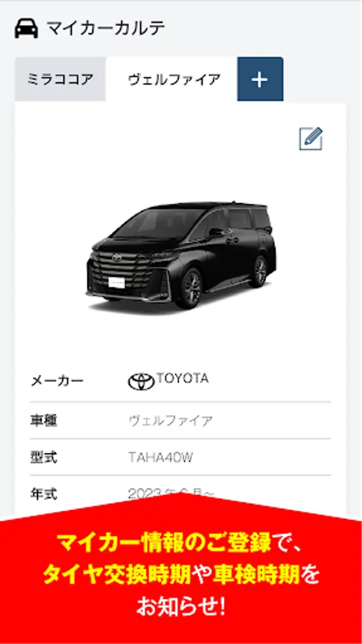Viewport: 362px width, 644px height.
Task: Tap the タイヤ交換時期や車検時期を banner line
Action: pyautogui.click(x=180, y=575)
